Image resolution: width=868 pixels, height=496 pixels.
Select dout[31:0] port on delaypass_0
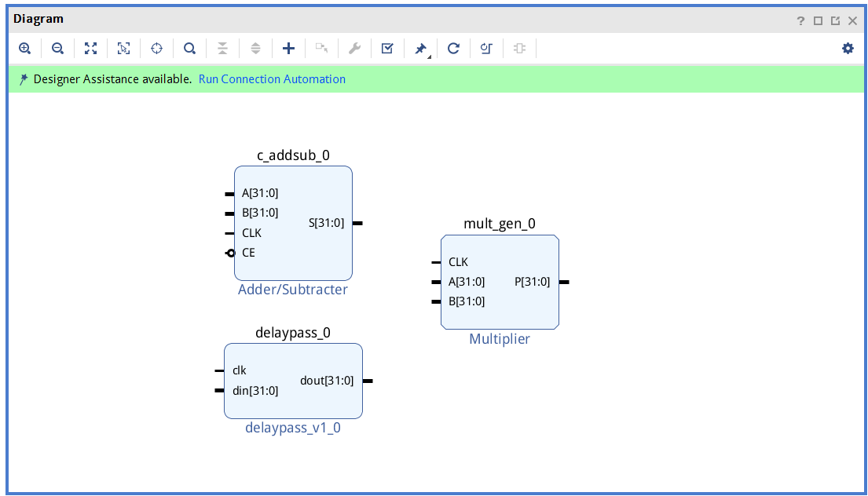327,381
